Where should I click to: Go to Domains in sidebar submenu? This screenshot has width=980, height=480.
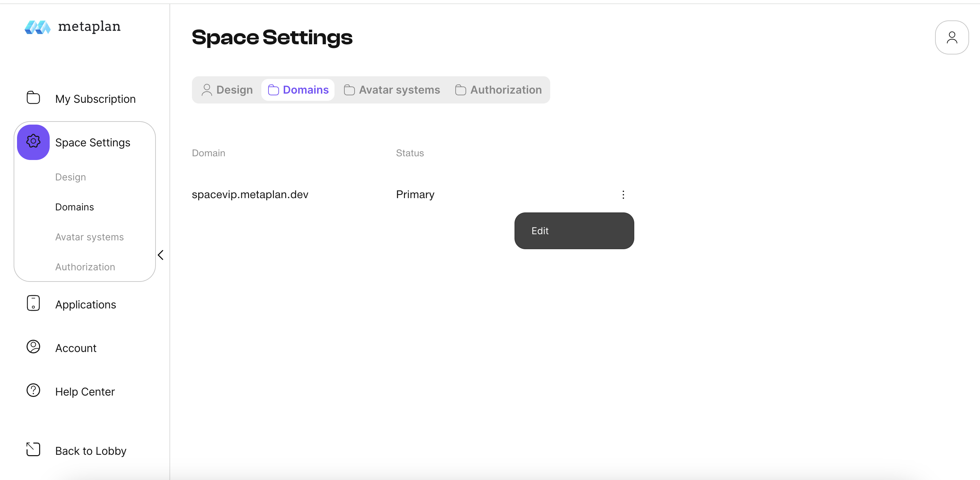(74, 207)
